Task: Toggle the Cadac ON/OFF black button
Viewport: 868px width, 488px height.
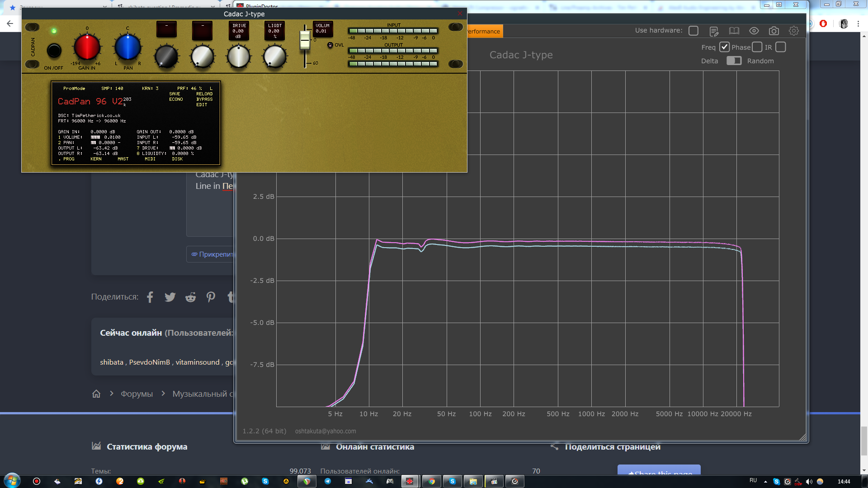Action: 54,50
